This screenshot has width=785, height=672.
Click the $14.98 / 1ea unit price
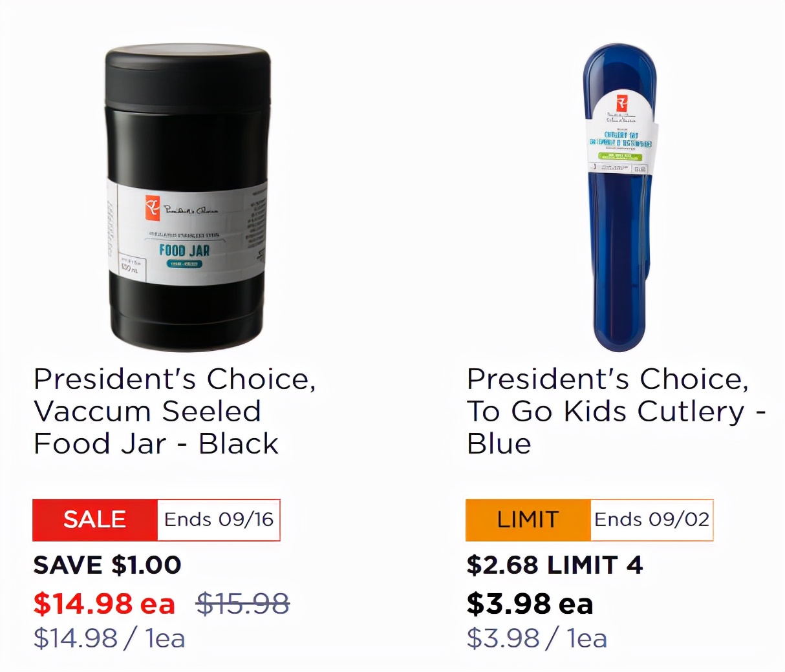pyautogui.click(x=109, y=638)
